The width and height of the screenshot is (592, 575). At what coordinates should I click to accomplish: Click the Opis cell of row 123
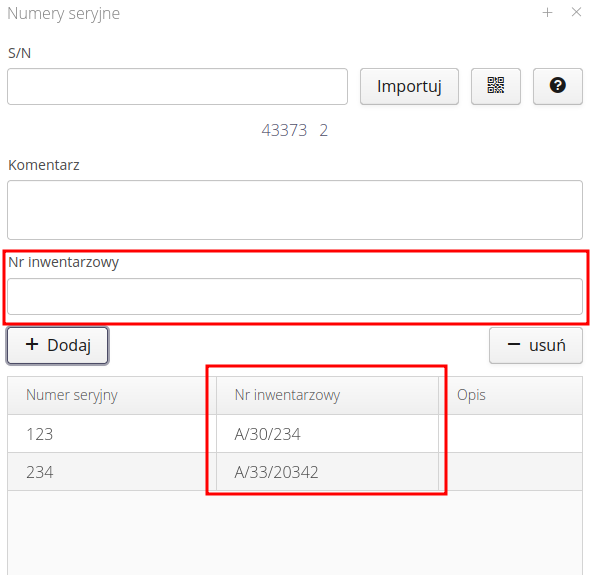pos(510,434)
